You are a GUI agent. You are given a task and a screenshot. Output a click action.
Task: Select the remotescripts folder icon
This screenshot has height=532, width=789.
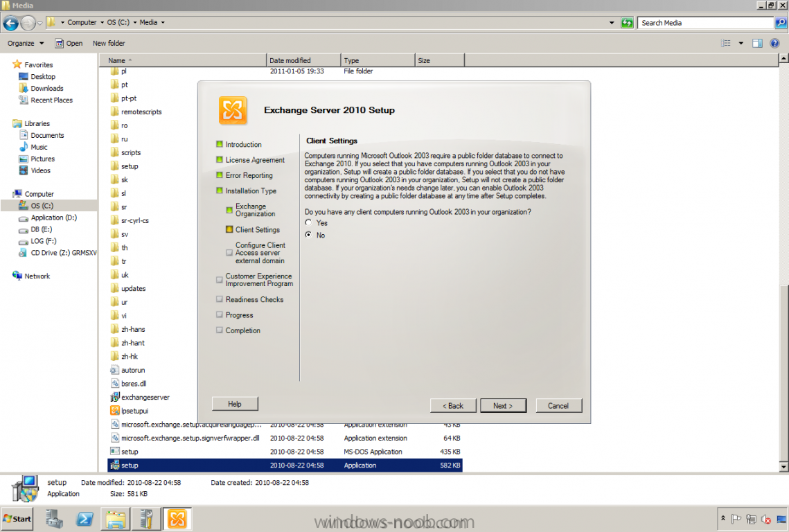click(x=115, y=112)
